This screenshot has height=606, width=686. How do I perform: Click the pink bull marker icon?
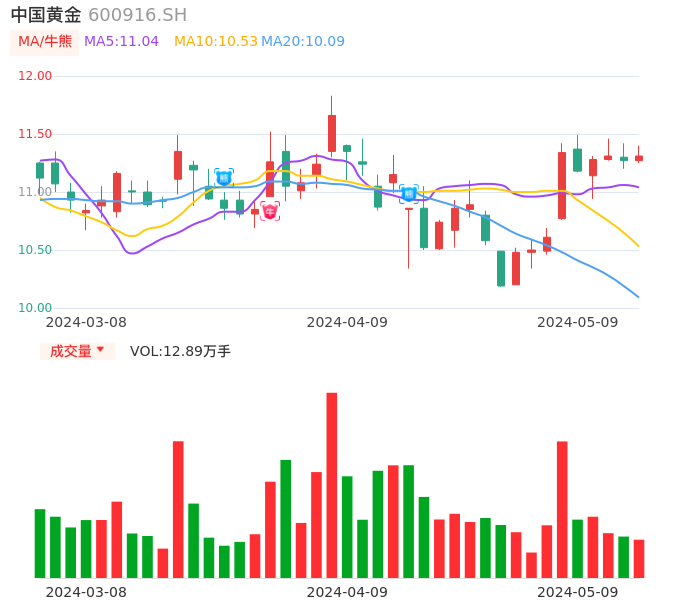270,211
